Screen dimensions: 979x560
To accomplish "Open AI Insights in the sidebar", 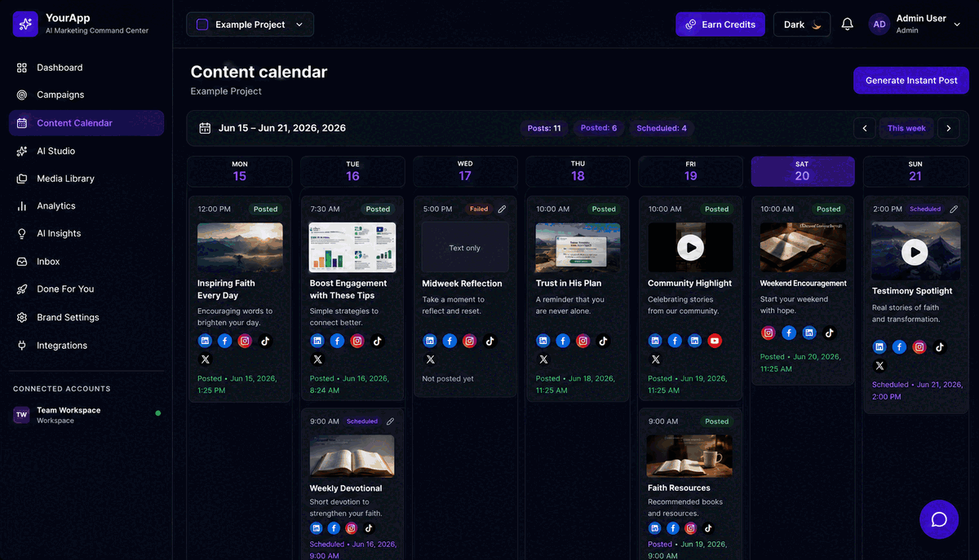I will tap(86, 233).
